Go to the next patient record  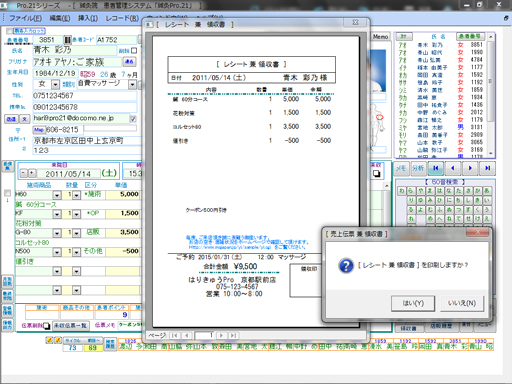[470, 168]
